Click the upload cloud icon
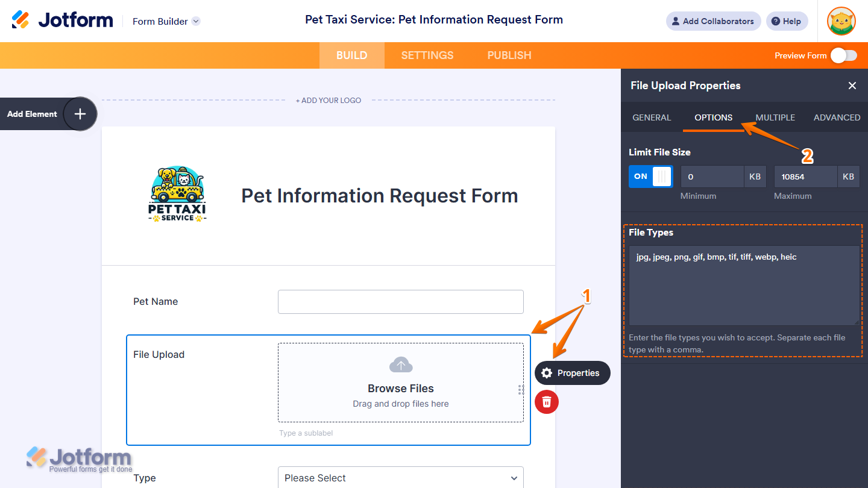The height and width of the screenshot is (488, 868). click(x=401, y=364)
